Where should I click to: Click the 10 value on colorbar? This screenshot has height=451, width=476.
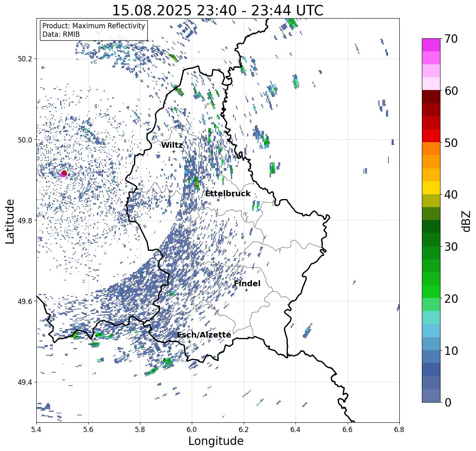451,350
